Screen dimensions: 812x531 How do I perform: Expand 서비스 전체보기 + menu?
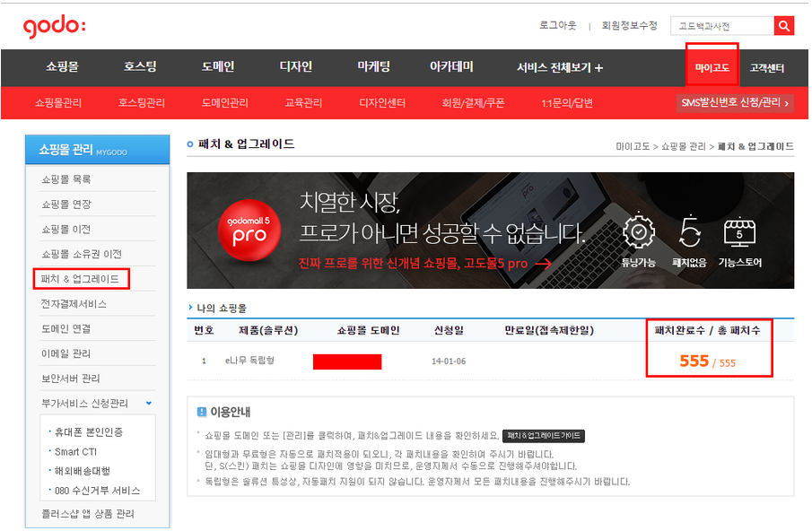click(560, 67)
